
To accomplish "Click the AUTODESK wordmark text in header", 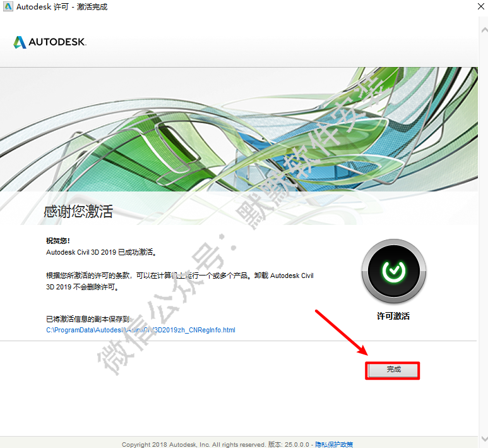I will [57, 42].
